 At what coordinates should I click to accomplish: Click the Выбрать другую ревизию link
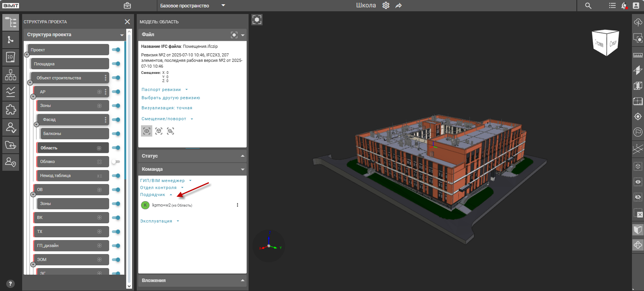171,98
